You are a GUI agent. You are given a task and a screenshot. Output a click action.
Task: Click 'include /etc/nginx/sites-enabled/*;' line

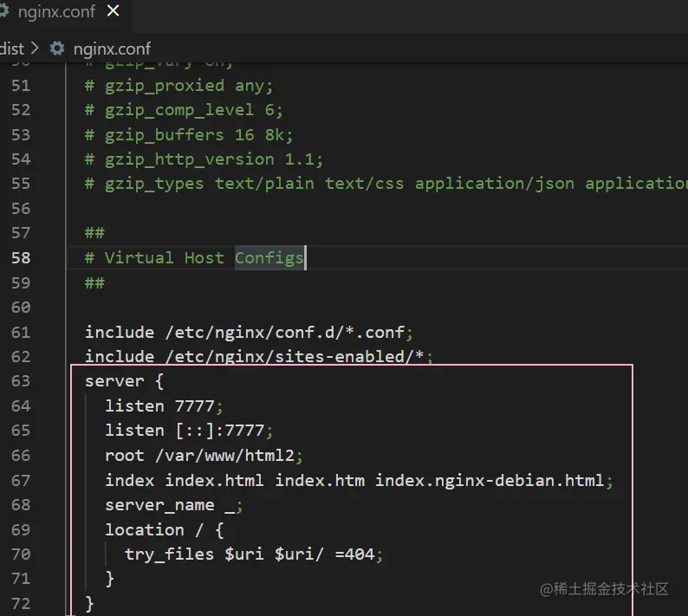click(258, 357)
